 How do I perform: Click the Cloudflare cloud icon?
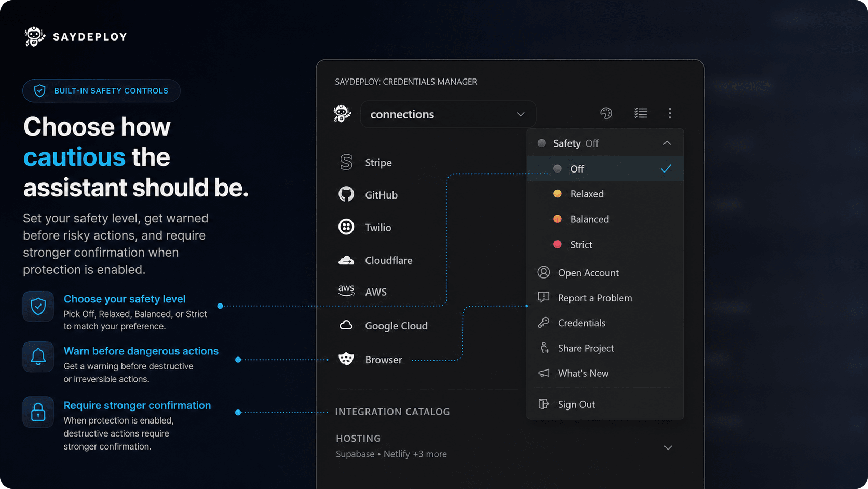pos(346,260)
